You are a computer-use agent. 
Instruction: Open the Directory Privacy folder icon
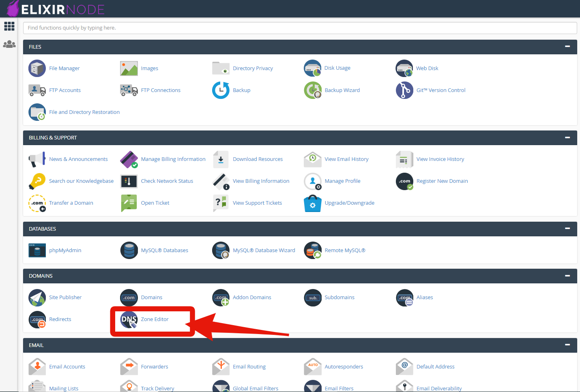(221, 68)
